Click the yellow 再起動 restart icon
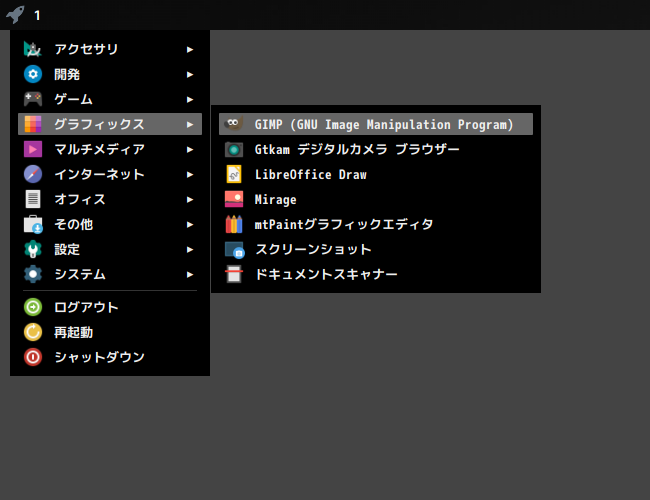This screenshot has width=650, height=500. (x=33, y=332)
